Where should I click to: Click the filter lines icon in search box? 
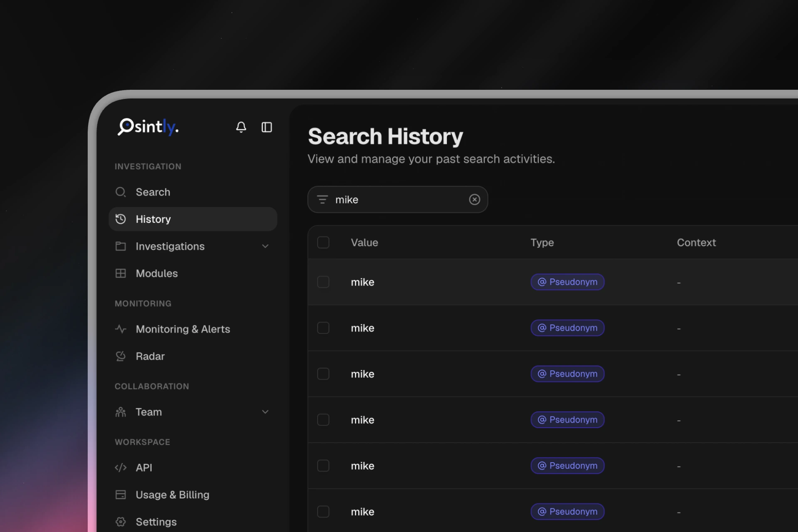point(323,199)
